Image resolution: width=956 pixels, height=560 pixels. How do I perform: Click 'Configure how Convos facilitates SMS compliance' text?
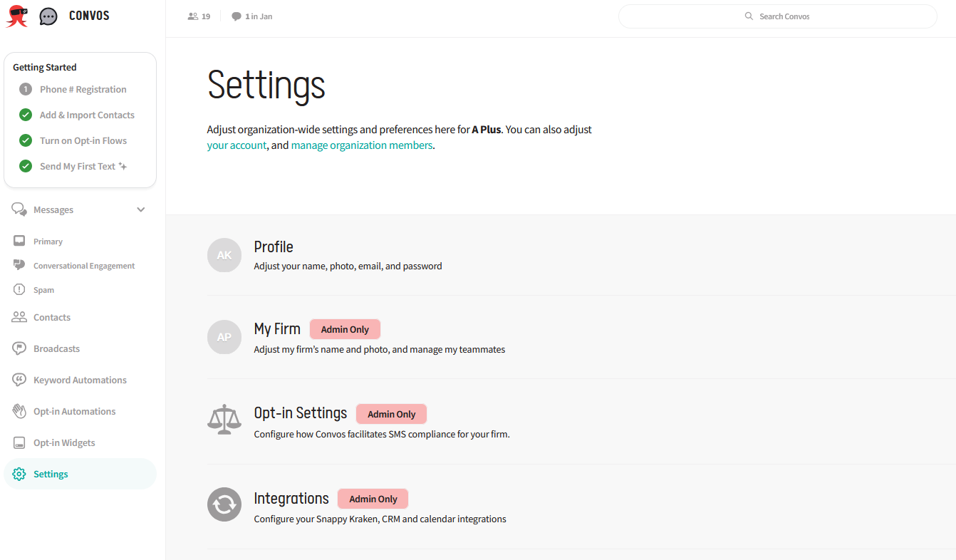(382, 434)
